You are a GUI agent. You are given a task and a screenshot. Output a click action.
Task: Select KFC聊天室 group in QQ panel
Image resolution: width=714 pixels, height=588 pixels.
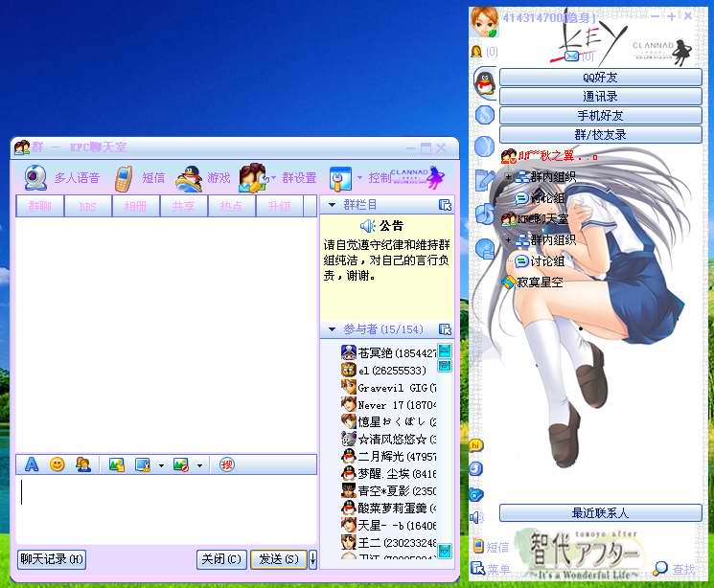tap(535, 219)
